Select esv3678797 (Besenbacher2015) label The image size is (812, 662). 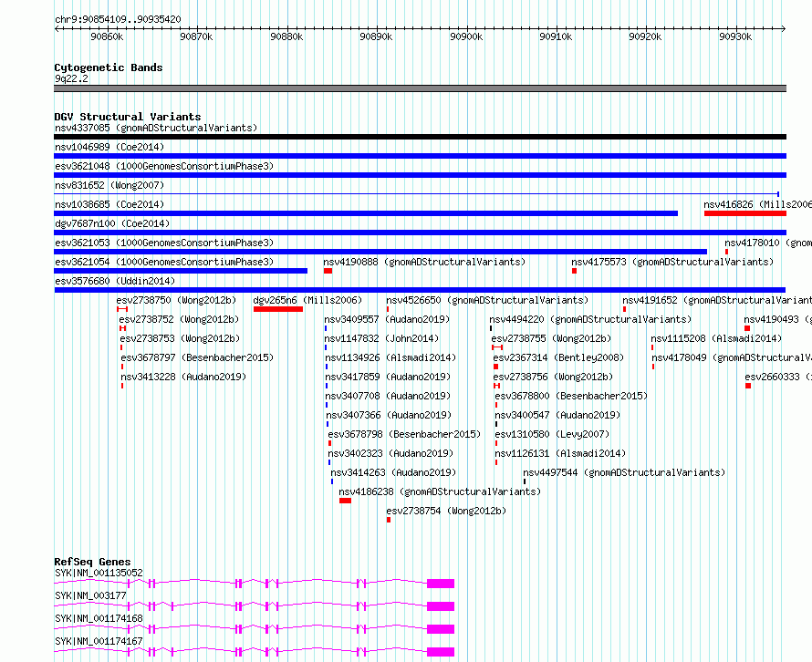[197, 357]
